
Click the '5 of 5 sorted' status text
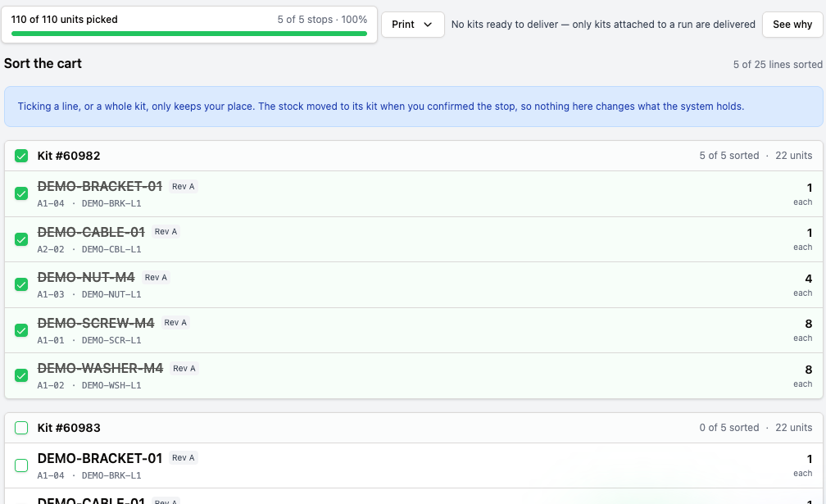[729, 156]
